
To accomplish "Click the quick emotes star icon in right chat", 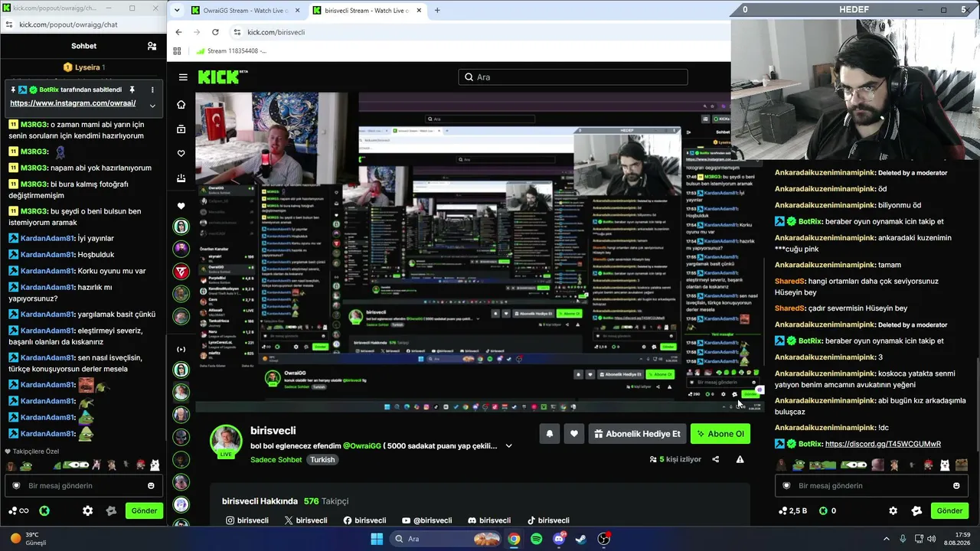I will coord(916,510).
